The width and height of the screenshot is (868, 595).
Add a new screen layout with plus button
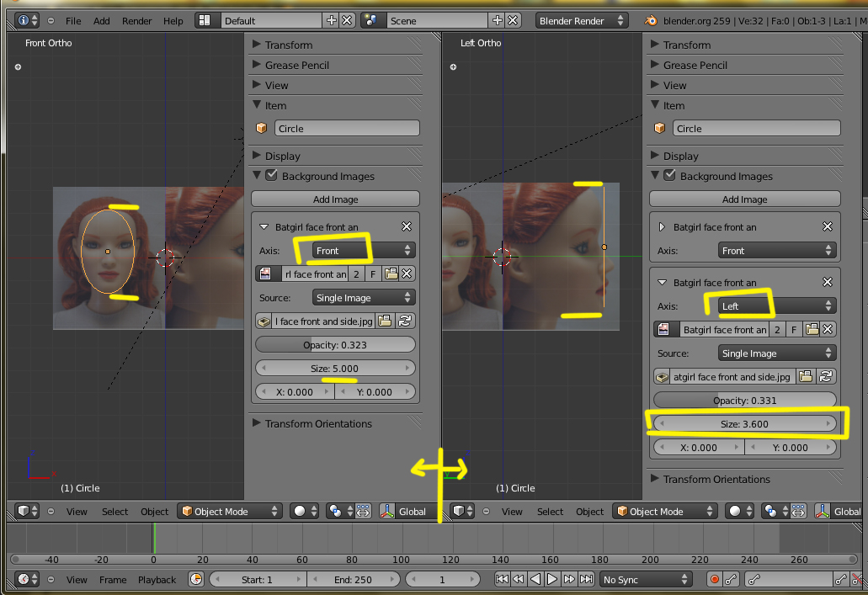332,20
